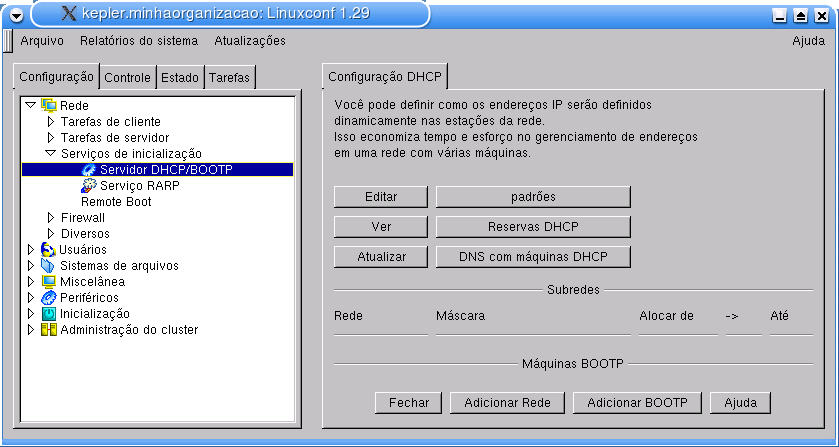Open Relatórios do sistema menu

click(x=139, y=41)
